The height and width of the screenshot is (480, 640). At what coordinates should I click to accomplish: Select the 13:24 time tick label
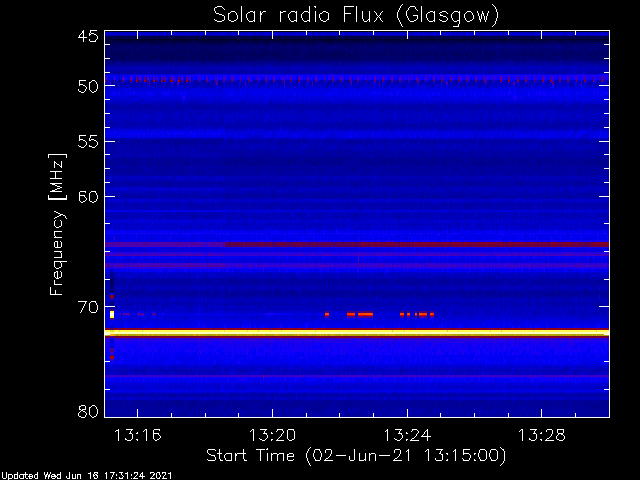click(407, 435)
